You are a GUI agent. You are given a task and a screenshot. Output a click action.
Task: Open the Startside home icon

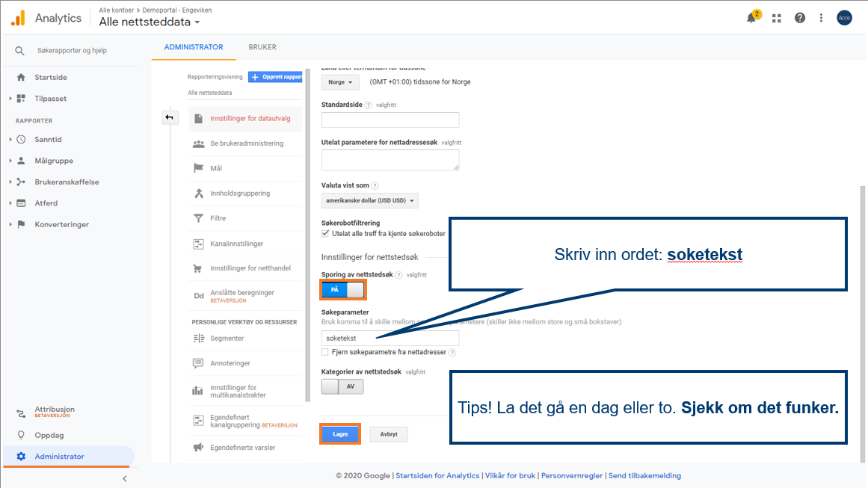pyautogui.click(x=21, y=77)
